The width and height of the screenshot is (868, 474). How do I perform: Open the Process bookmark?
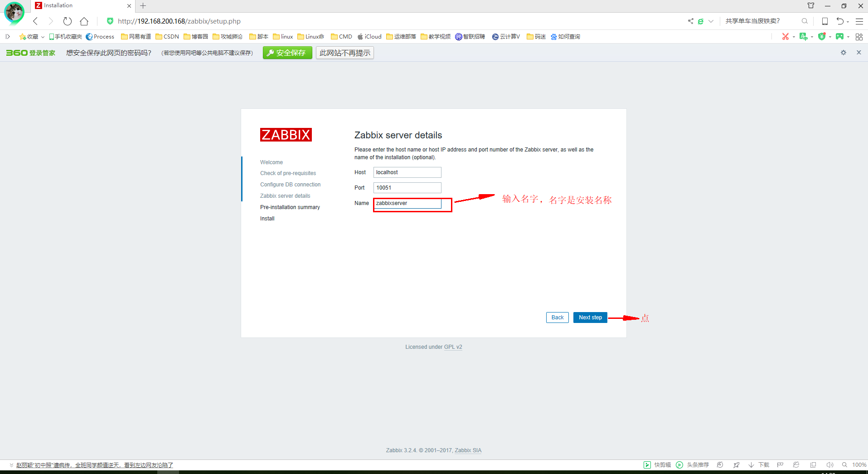[100, 37]
